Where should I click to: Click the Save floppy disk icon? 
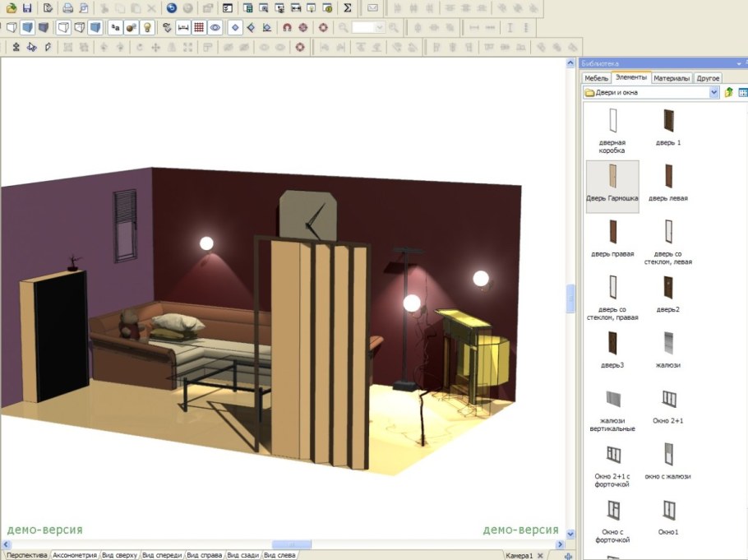pyautogui.click(x=27, y=7)
